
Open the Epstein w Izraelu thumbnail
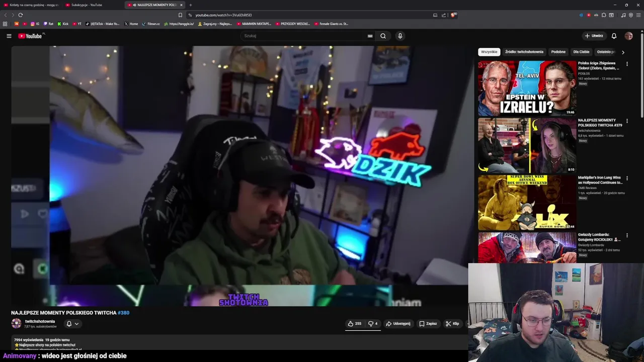pyautogui.click(x=527, y=88)
